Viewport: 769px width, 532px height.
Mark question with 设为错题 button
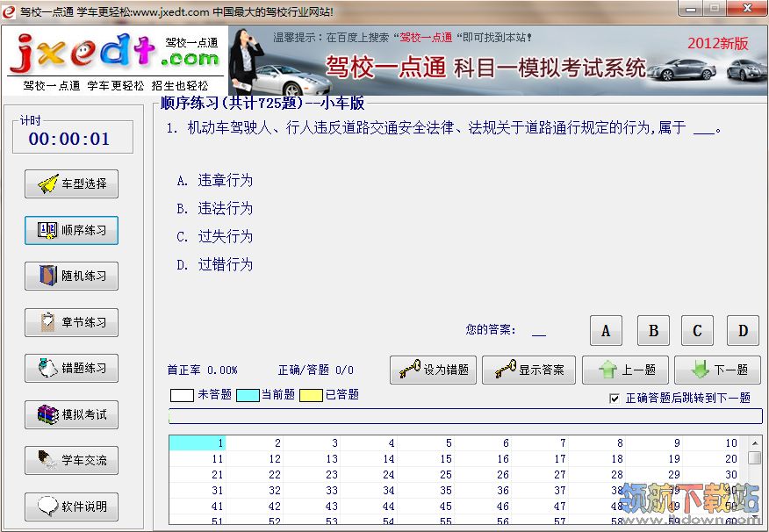[x=433, y=370]
